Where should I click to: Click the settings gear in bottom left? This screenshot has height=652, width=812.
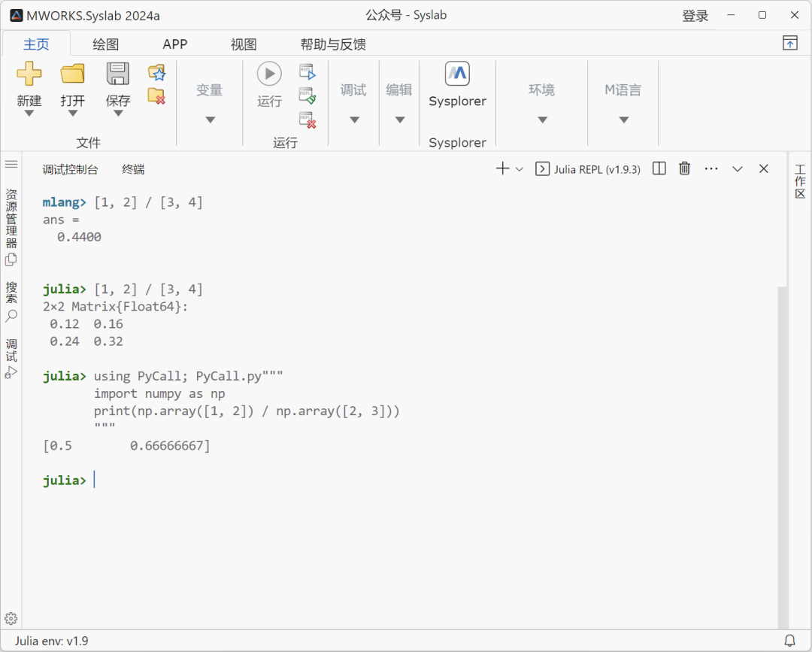(x=11, y=617)
